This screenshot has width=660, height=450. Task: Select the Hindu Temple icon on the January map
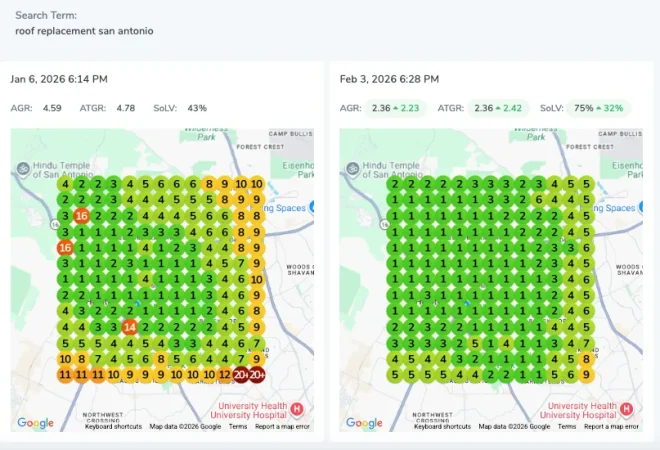click(x=22, y=167)
